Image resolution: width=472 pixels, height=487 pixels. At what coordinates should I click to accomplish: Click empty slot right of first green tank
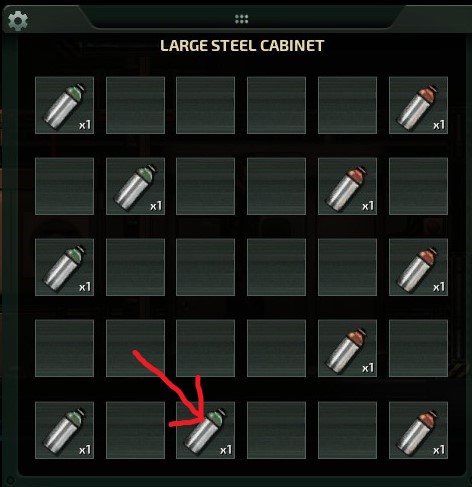tap(135, 105)
